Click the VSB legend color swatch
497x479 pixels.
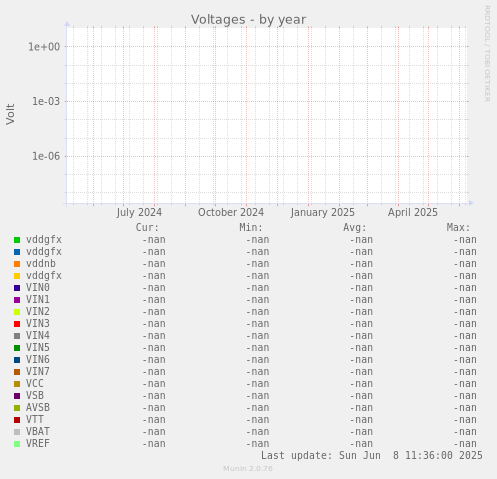tap(17, 396)
